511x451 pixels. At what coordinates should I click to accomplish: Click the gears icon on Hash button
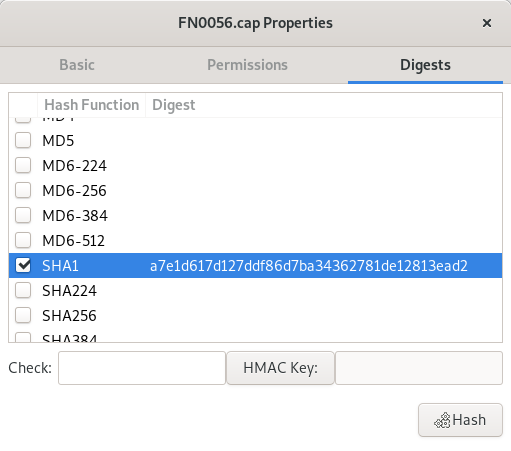click(442, 420)
